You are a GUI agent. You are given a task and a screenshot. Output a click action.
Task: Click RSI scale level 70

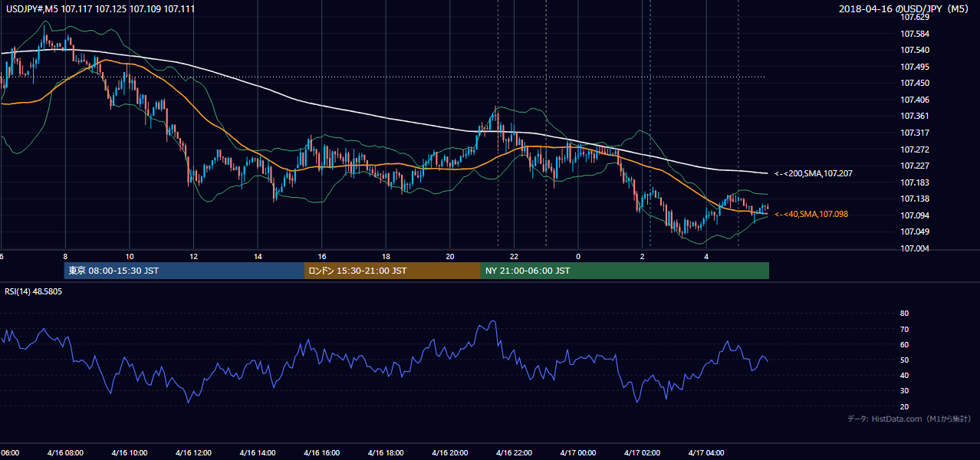point(904,329)
